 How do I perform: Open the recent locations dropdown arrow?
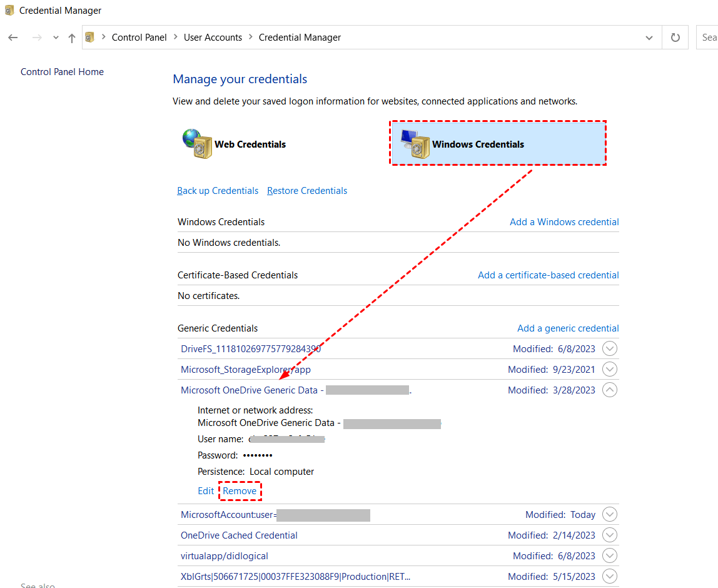56,38
